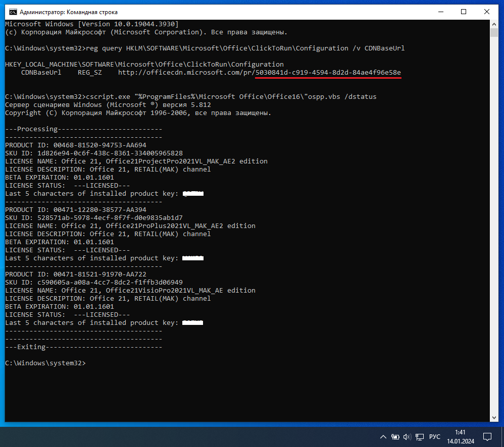Click LICENSE STATUS line under ProjectPro entry
The image size is (504, 447).
tap(68, 186)
